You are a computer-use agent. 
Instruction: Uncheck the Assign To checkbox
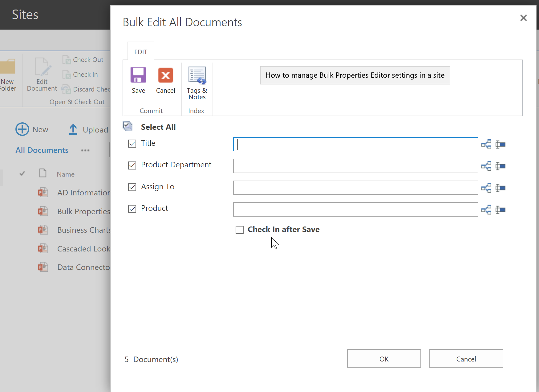(132, 187)
